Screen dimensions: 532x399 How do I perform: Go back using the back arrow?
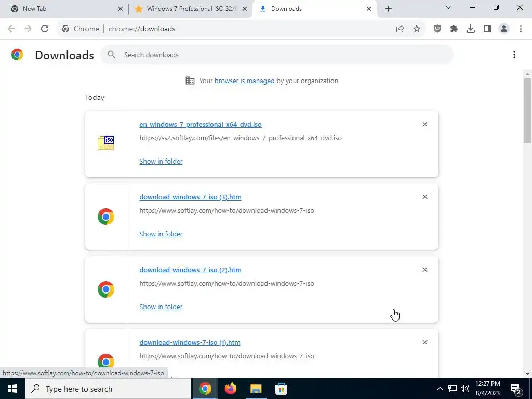tap(11, 29)
